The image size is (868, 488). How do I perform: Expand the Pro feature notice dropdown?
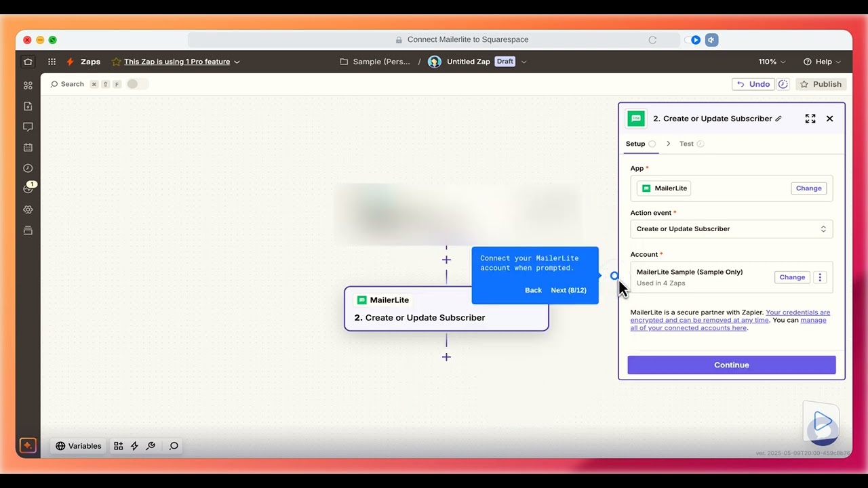coord(237,62)
